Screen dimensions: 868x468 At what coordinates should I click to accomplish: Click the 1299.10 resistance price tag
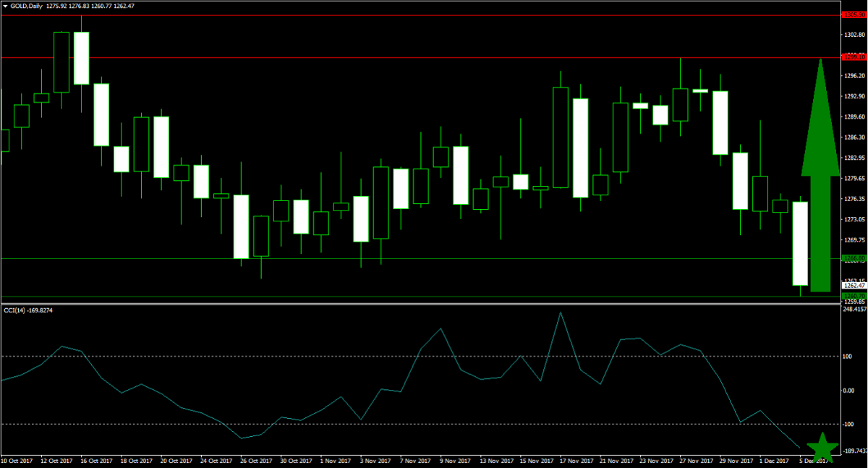(851, 56)
